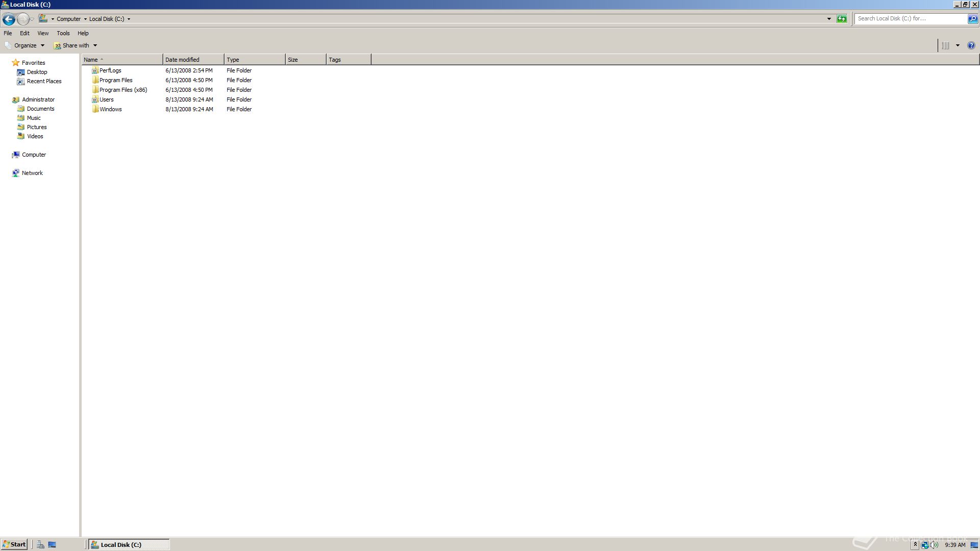Click the monitor icon right of the clock
The height and width of the screenshot is (551, 980).
tap(974, 545)
